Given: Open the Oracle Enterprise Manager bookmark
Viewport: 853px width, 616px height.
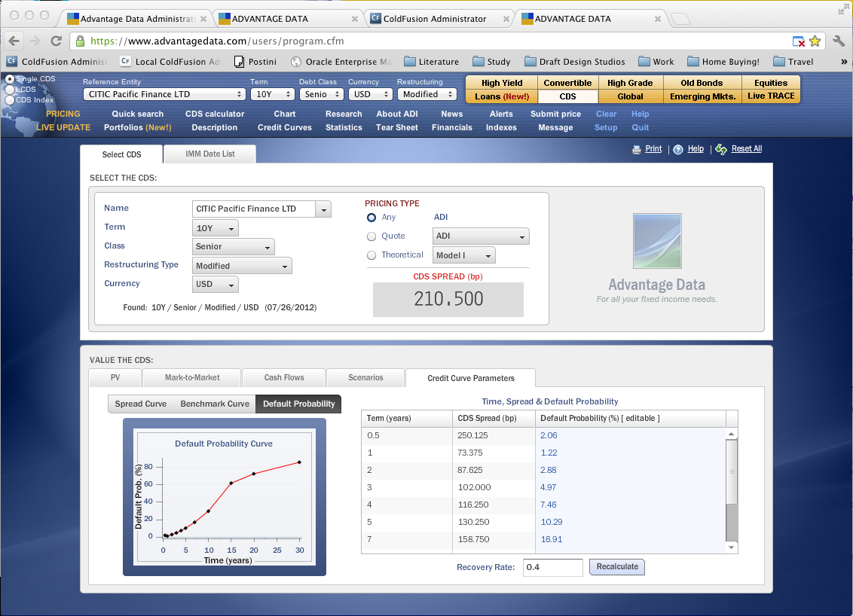Looking at the screenshot, I should point(341,62).
